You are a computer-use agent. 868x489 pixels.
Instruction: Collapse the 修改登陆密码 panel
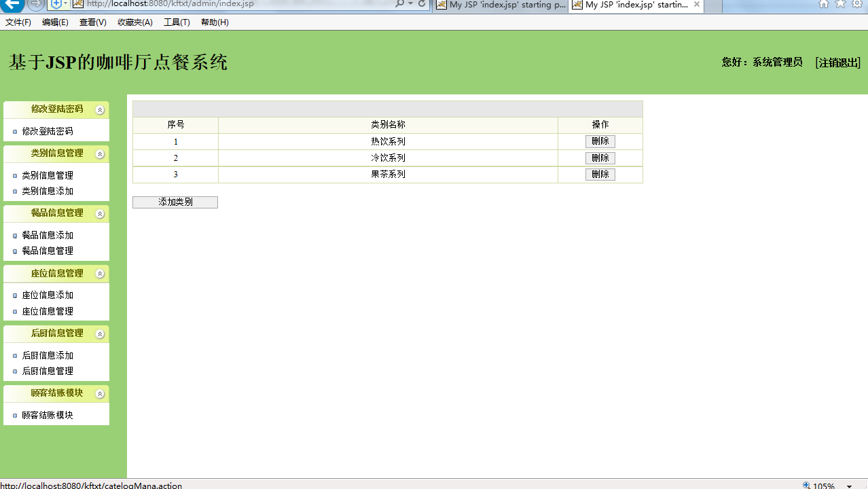point(100,110)
